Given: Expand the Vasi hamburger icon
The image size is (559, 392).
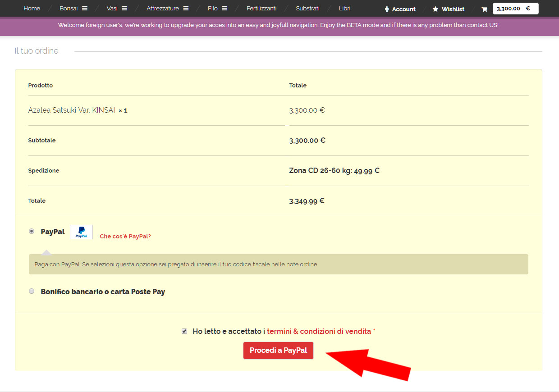Looking at the screenshot, I should pos(124,9).
